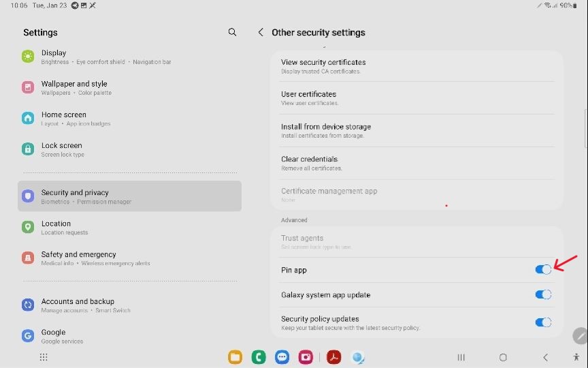The width and height of the screenshot is (588, 368).
Task: Launch the green Phone app in the taskbar
Action: [x=259, y=357]
